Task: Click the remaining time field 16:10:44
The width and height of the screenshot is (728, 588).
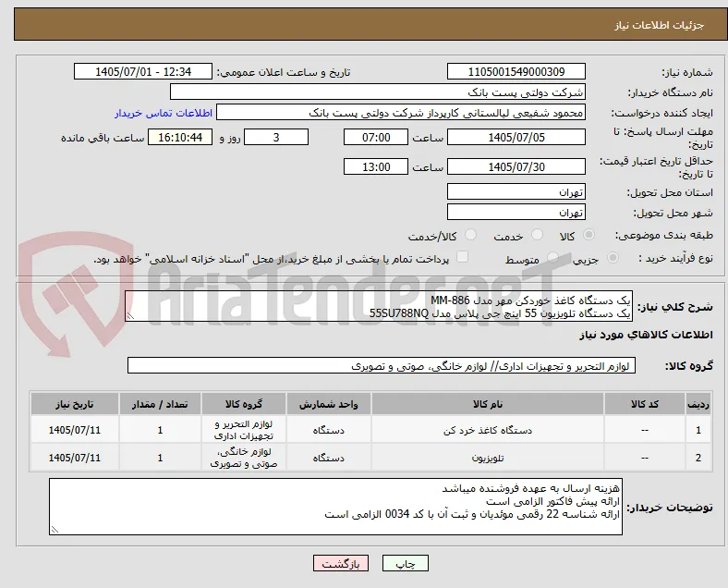Action: coord(180,138)
